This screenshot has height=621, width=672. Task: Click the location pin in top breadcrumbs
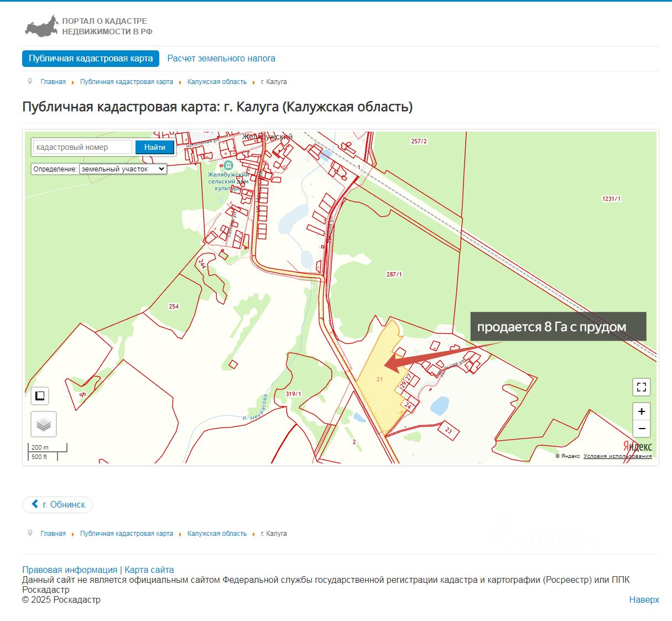(x=30, y=81)
